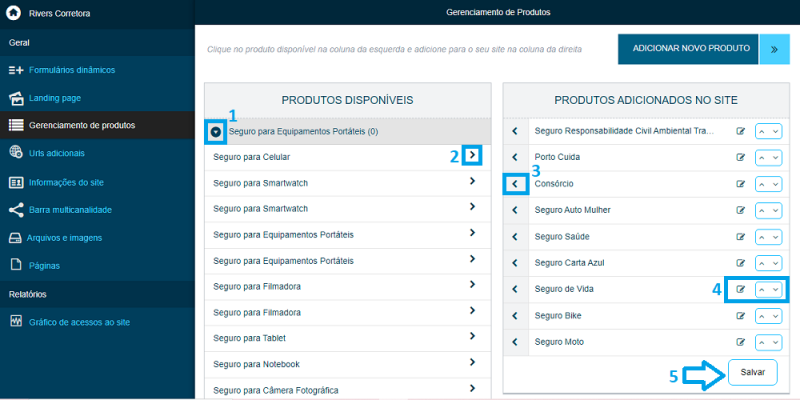Edit the Seguro de Vida product
Viewport: 800px width, 400px height.
(740, 289)
